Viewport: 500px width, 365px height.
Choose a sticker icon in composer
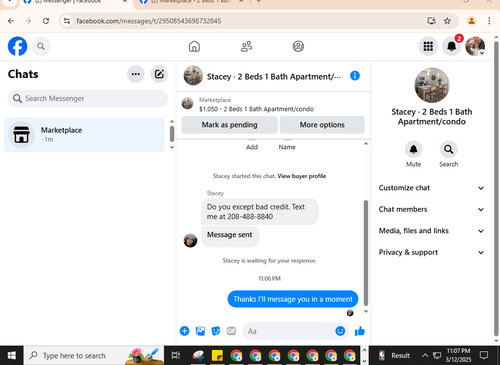click(216, 331)
